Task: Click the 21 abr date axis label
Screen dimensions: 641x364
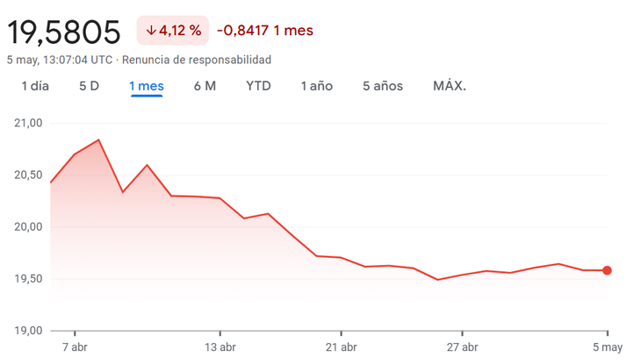Action: tap(340, 346)
